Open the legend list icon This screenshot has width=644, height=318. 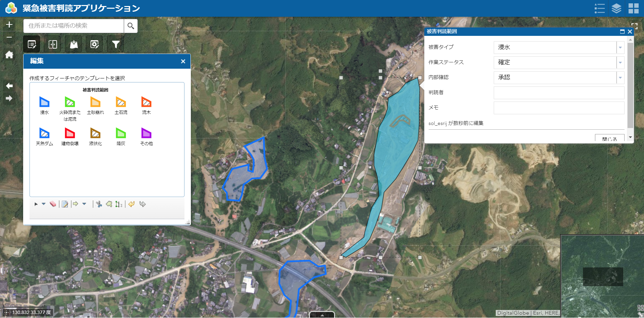[x=599, y=8]
